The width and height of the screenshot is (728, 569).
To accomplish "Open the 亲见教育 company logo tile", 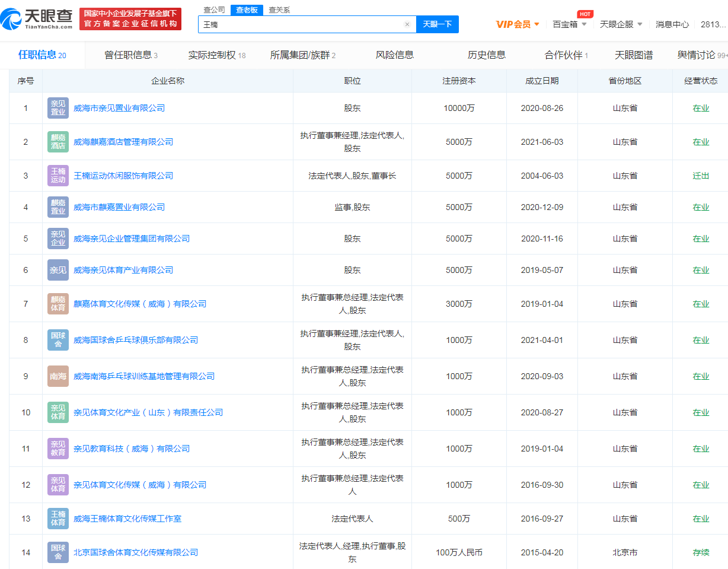I will 58,449.
